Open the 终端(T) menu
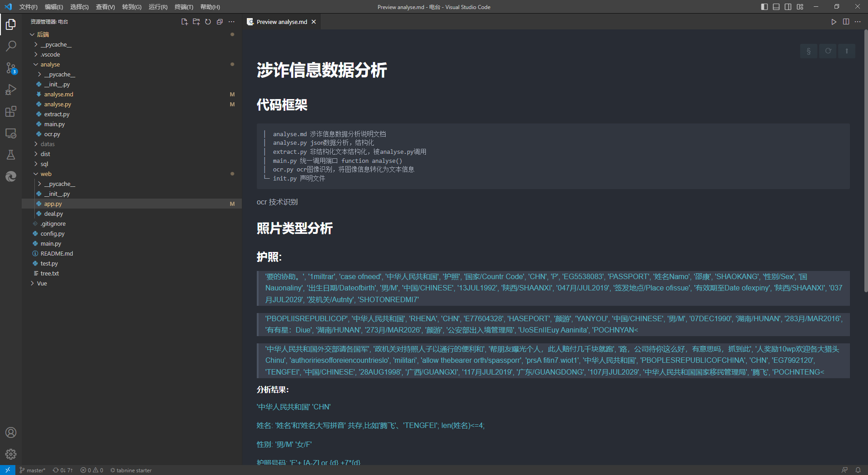Screen dimensions: 868x475 pyautogui.click(x=184, y=7)
